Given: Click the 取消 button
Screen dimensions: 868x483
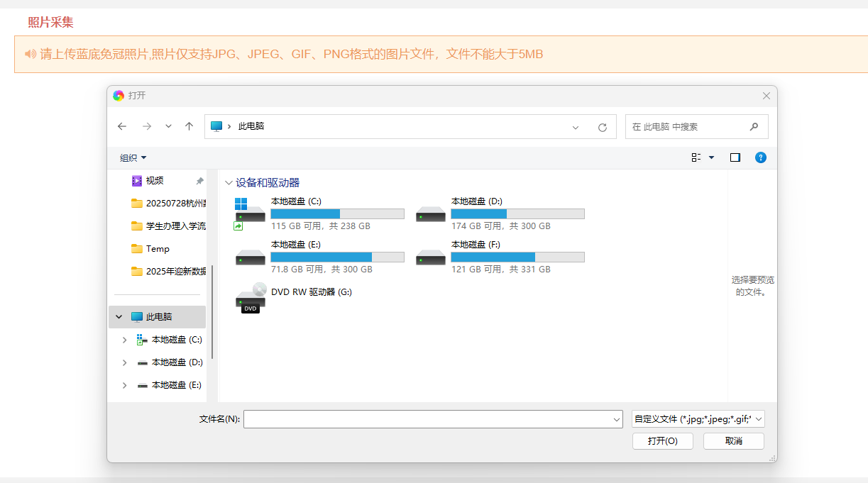Looking at the screenshot, I should click(x=734, y=441).
